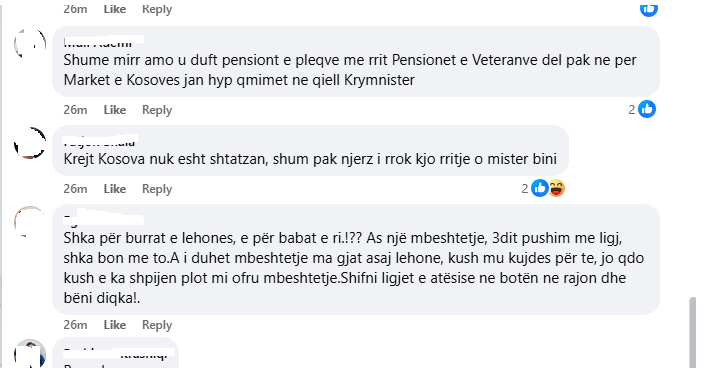
Task: Click the vertical scrollbar thumb on right edge
Action: tap(692, 332)
